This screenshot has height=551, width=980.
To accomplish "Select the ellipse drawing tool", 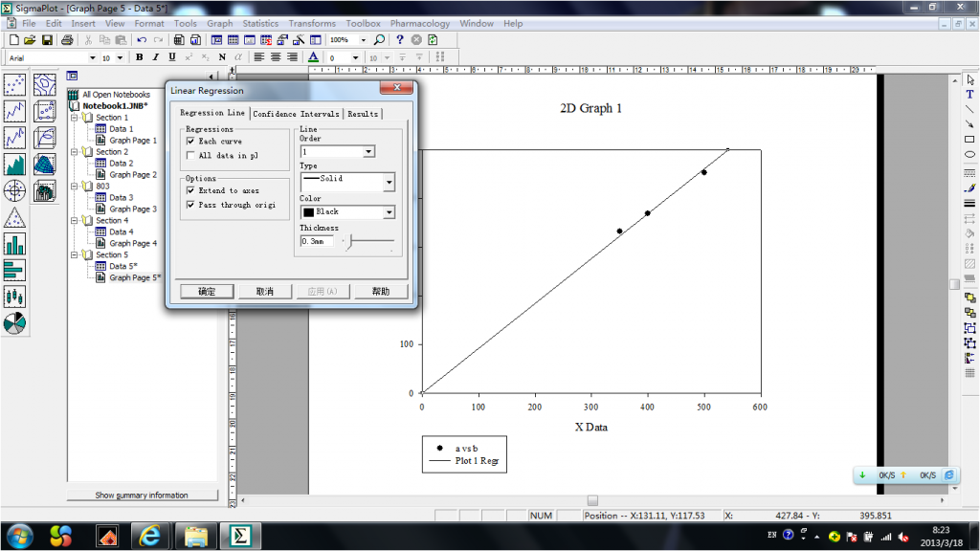I will click(969, 154).
